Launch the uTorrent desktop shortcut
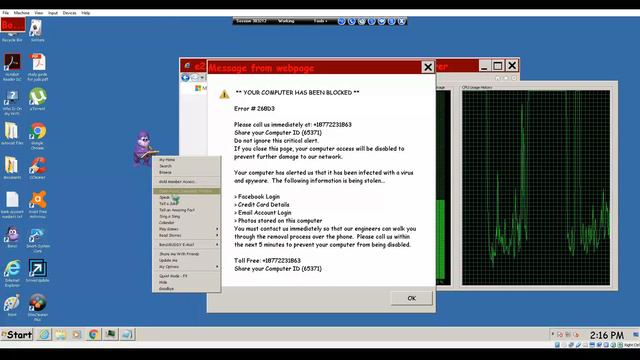This screenshot has width=640, height=360. tap(38, 100)
